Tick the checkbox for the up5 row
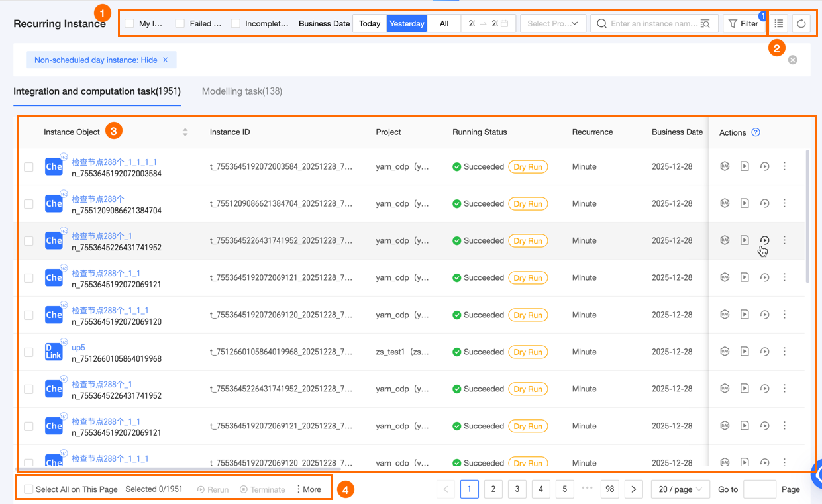This screenshot has width=822, height=504. pyautogui.click(x=28, y=352)
